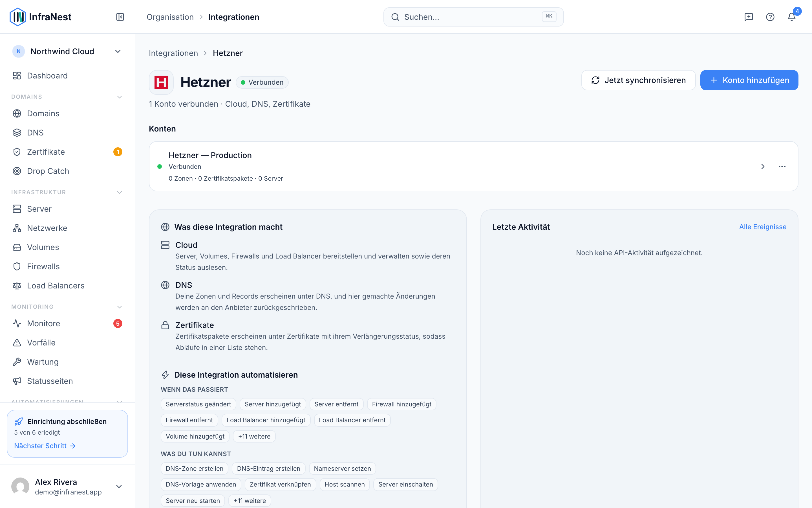The image size is (812, 508).
Task: Click the Load Balancers scale icon
Action: point(17,286)
